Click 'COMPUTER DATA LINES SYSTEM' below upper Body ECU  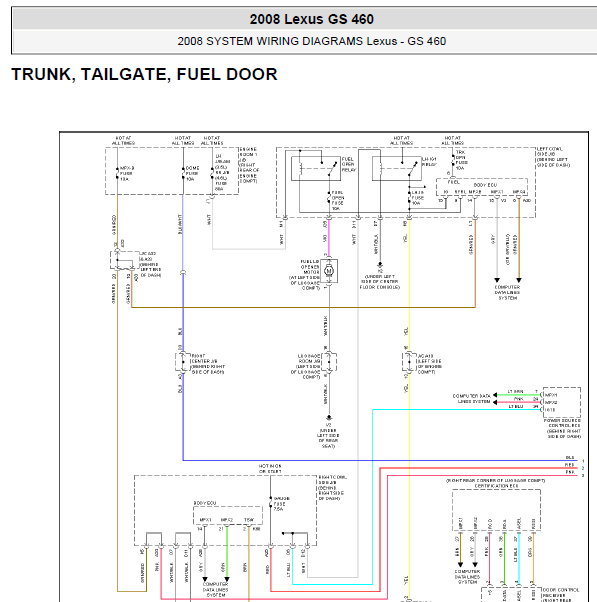click(507, 293)
